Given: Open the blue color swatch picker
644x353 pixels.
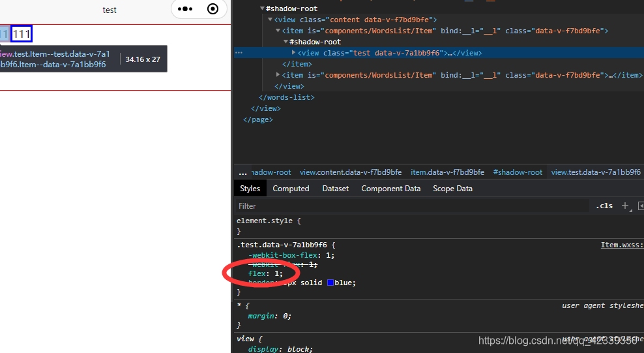Looking at the screenshot, I should [330, 283].
